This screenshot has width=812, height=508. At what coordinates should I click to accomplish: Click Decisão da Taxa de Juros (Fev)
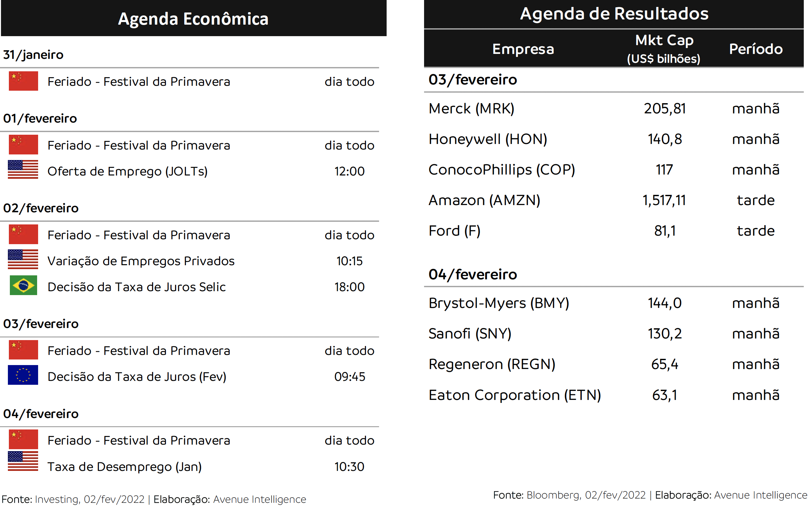pos(137,377)
